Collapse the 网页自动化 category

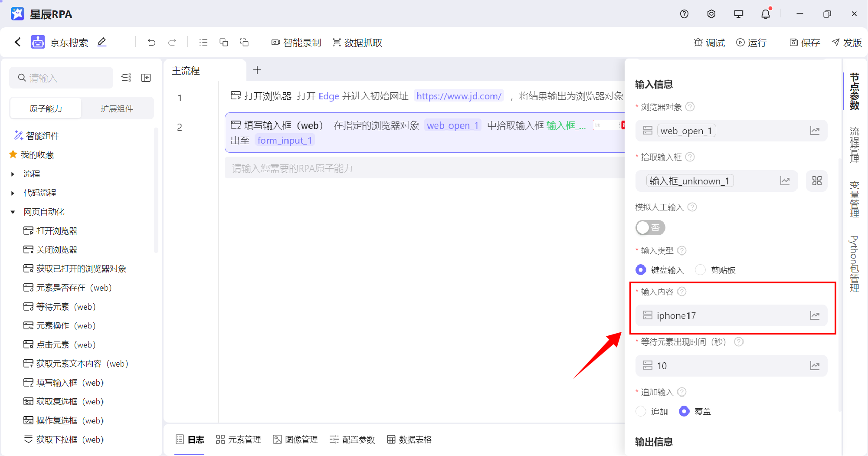12,212
